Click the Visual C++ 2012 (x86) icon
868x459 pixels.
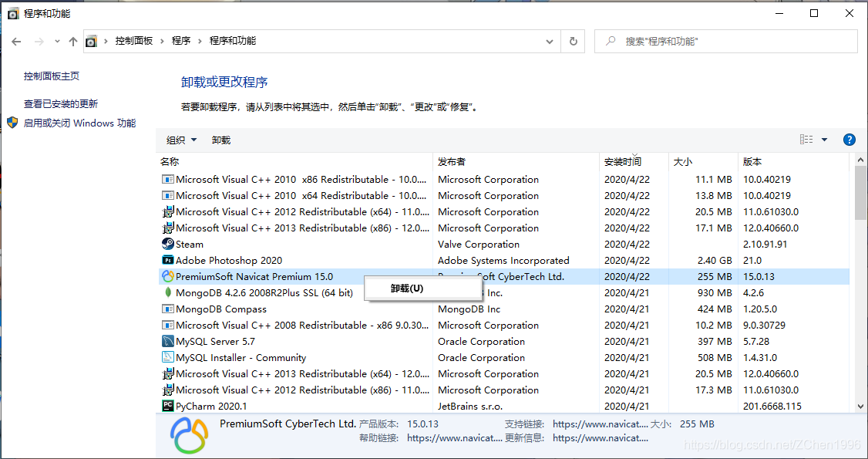(x=168, y=390)
